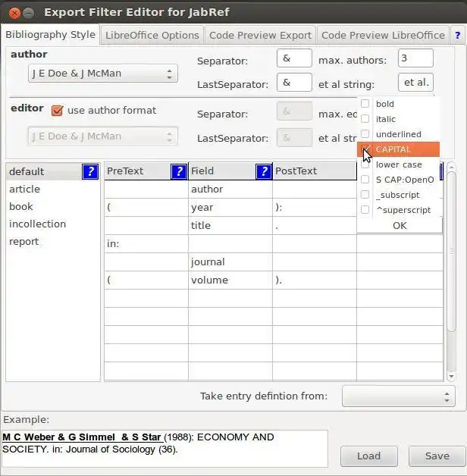Open Code Preview LibreOffice tab
This screenshot has width=467, height=476.
pyautogui.click(x=383, y=35)
